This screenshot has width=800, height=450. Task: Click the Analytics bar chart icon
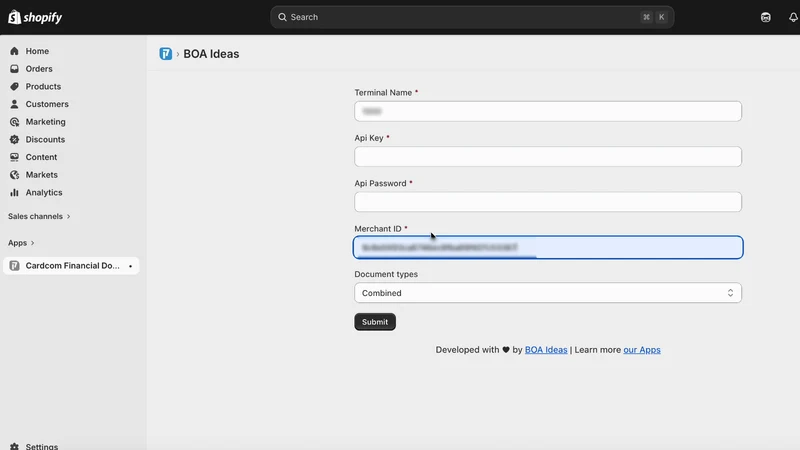coord(14,192)
